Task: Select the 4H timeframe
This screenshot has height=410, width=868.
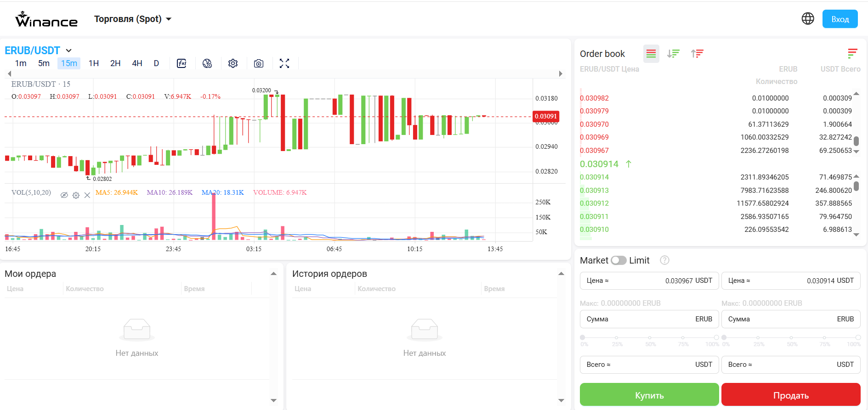Action: pos(137,63)
